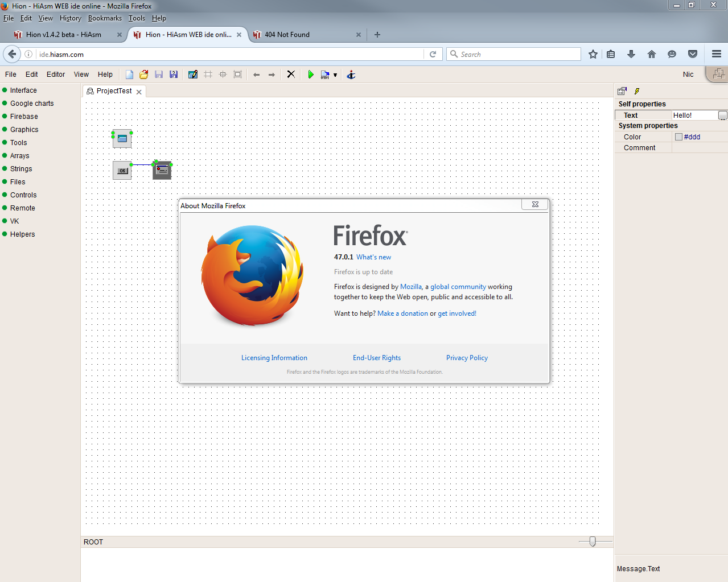Screen dimensions: 728x582
Task: Click the button beside Hello! text value
Action: 723,115
